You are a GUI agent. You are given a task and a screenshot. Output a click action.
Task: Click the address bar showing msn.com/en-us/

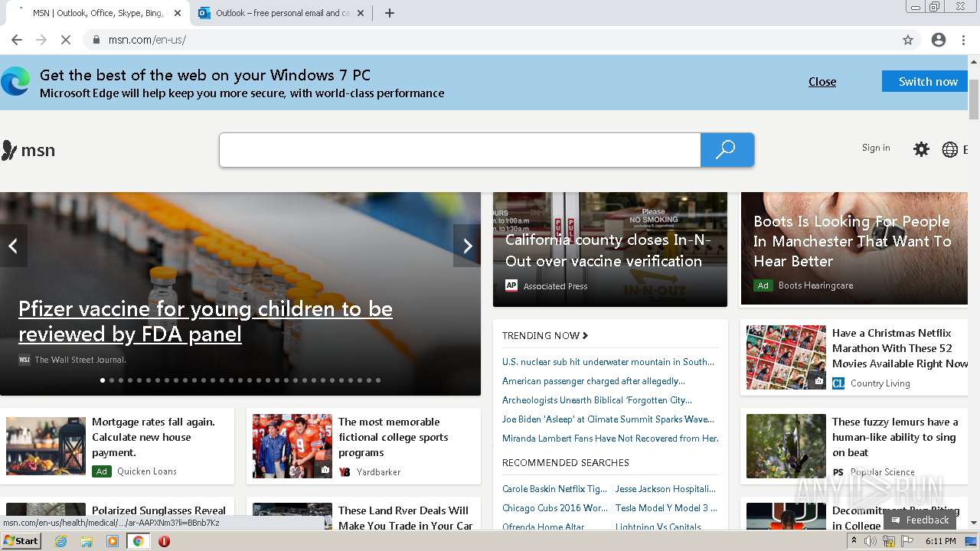click(x=490, y=40)
